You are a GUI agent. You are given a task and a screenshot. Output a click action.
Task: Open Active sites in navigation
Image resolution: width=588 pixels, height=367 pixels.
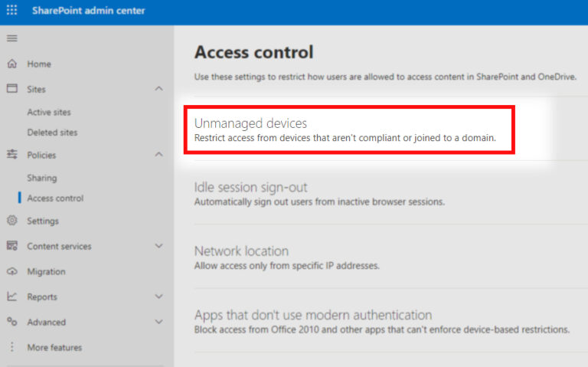pos(49,112)
